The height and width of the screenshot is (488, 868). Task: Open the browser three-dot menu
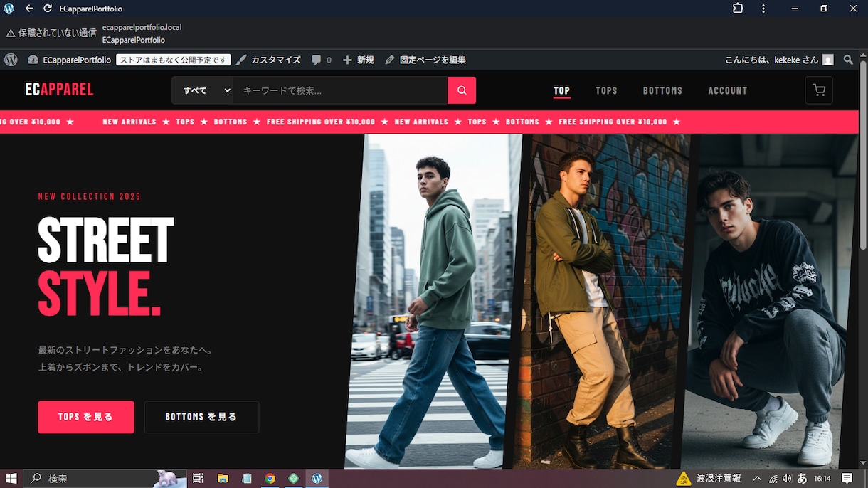pos(763,9)
